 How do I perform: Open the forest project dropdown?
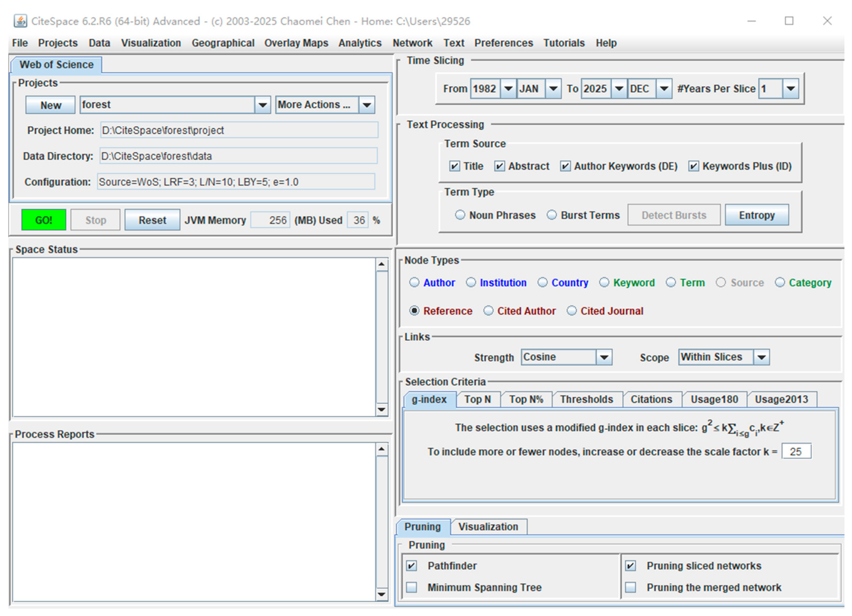(262, 105)
